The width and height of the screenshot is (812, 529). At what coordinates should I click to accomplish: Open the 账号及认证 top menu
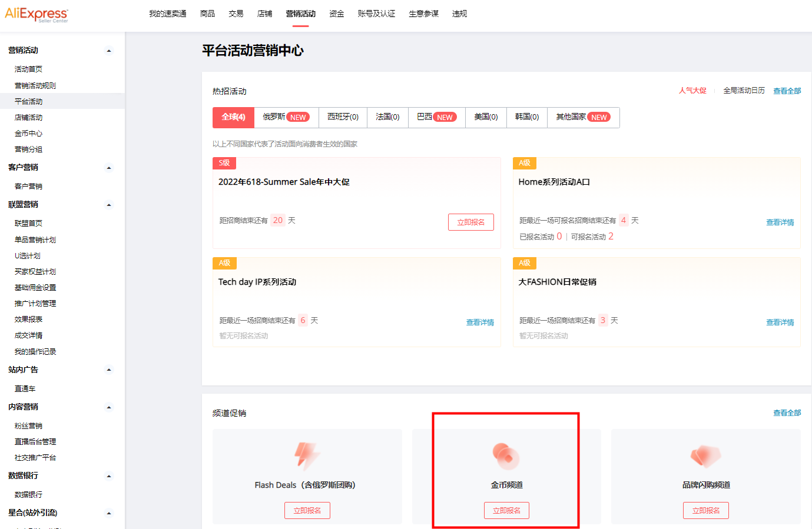[x=376, y=14]
